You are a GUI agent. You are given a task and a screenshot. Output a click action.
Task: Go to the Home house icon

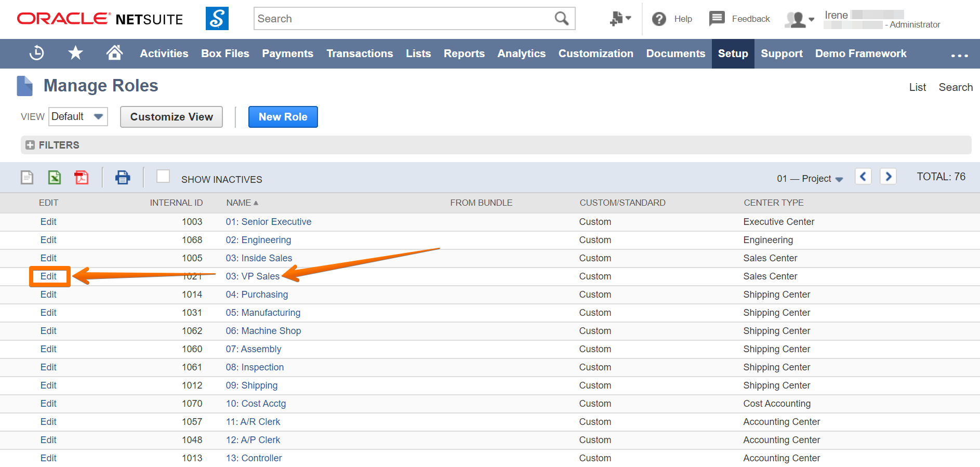click(x=114, y=52)
